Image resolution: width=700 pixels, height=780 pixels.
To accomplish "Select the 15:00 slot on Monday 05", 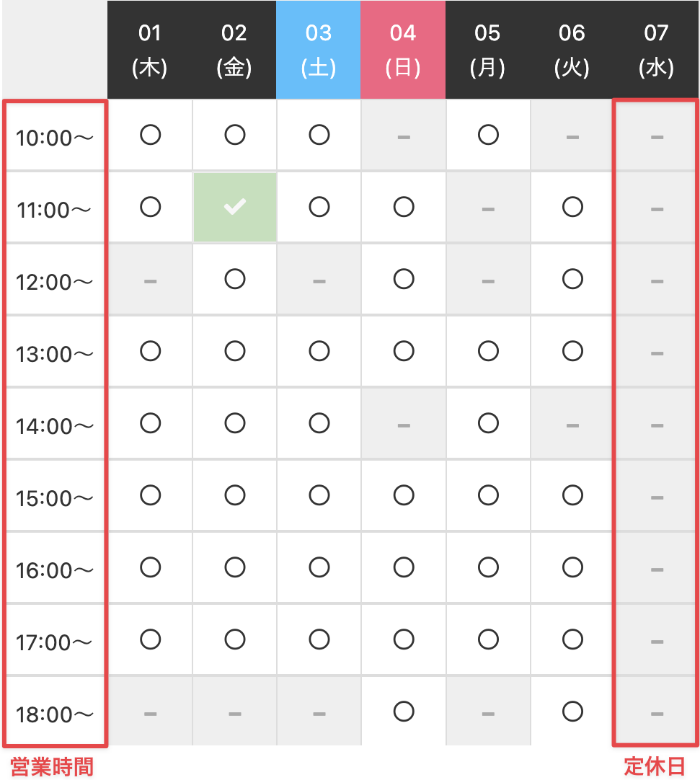I will (488, 495).
